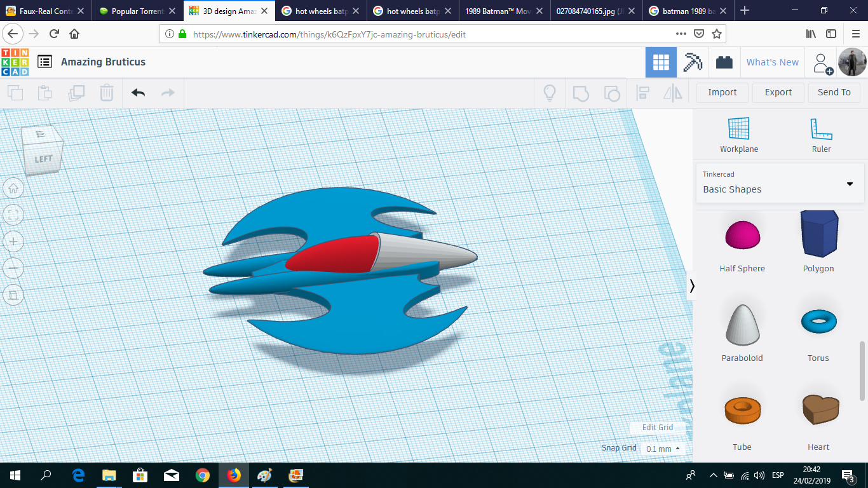The height and width of the screenshot is (488, 868).
Task: Click the LEFT face of view cube
Action: coord(43,158)
